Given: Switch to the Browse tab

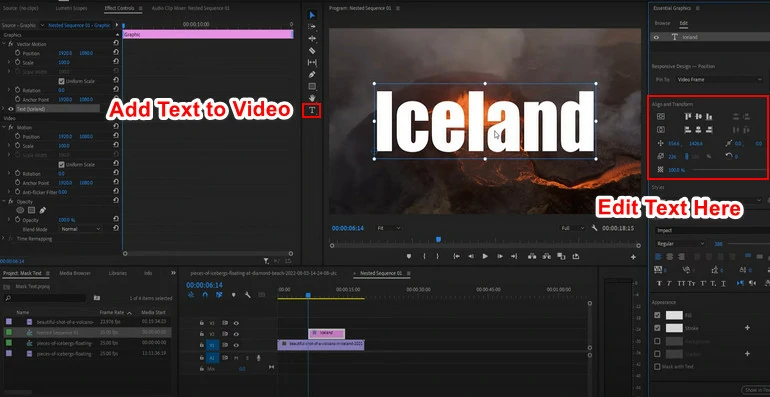Looking at the screenshot, I should pyautogui.click(x=662, y=23).
